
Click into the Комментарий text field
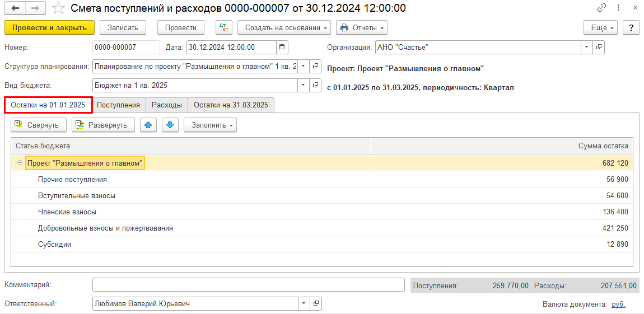tap(248, 285)
